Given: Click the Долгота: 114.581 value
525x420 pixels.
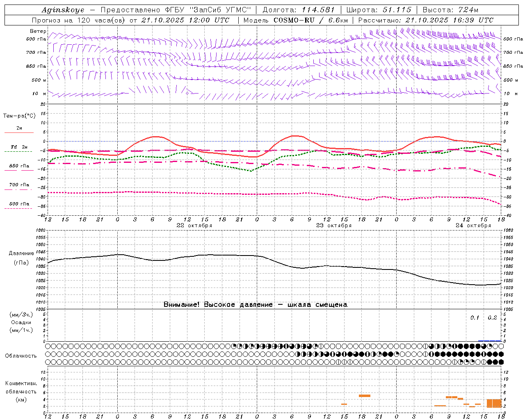Looking at the screenshot, I should coord(299,10).
